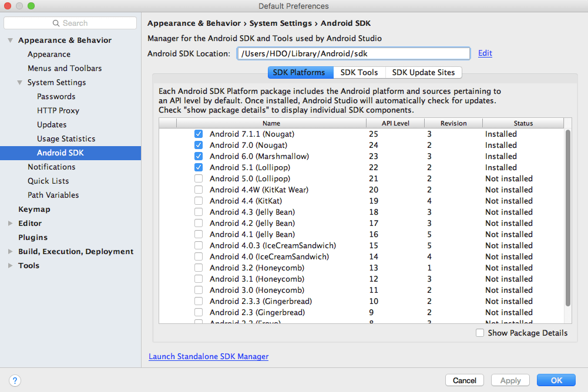Click the OK button
Image resolution: width=588 pixels, height=392 pixels.
pos(556,380)
